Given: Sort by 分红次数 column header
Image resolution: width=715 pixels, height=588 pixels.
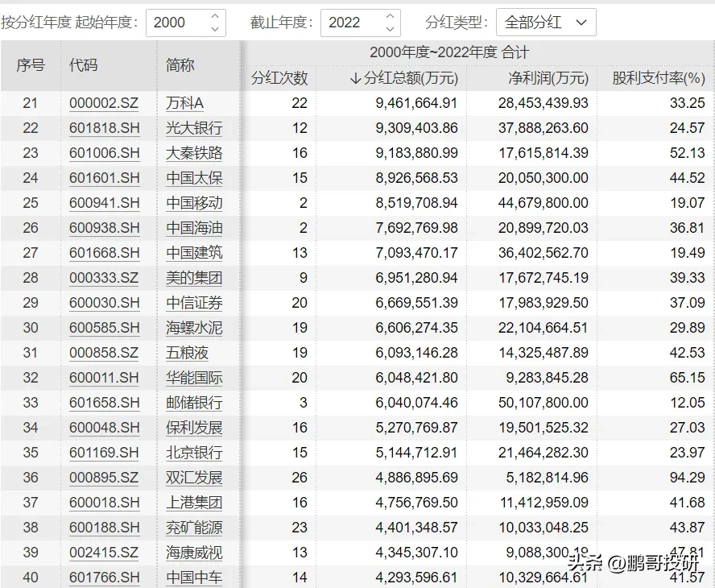Looking at the screenshot, I should tap(279, 78).
